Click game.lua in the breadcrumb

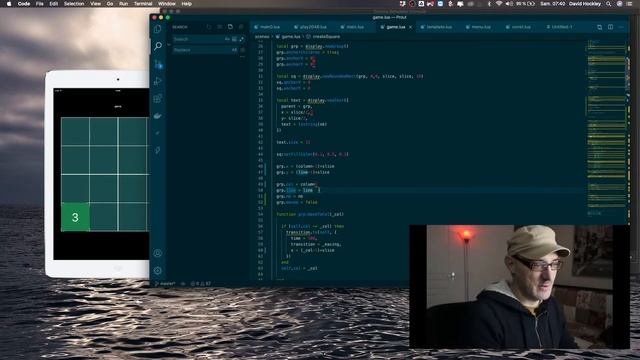pyautogui.click(x=291, y=37)
